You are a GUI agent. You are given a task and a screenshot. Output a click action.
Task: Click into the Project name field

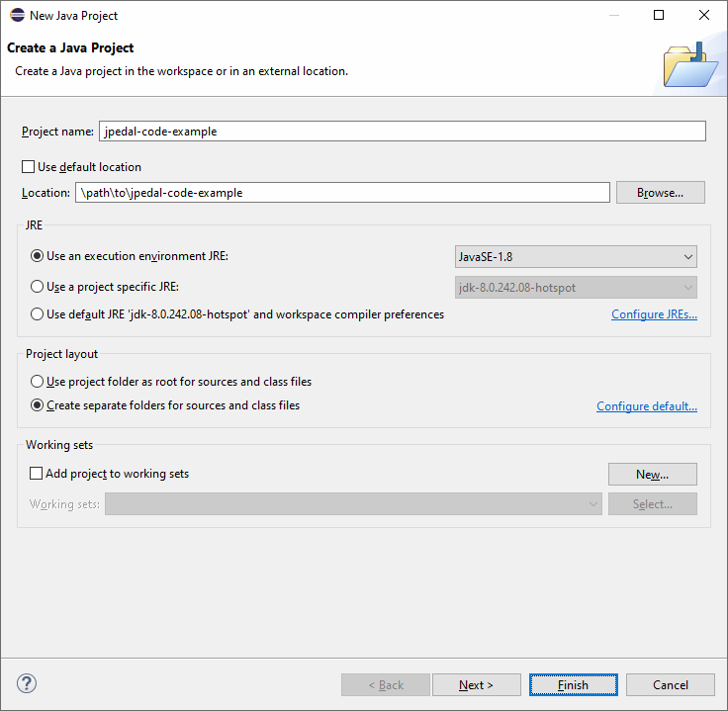click(x=402, y=131)
